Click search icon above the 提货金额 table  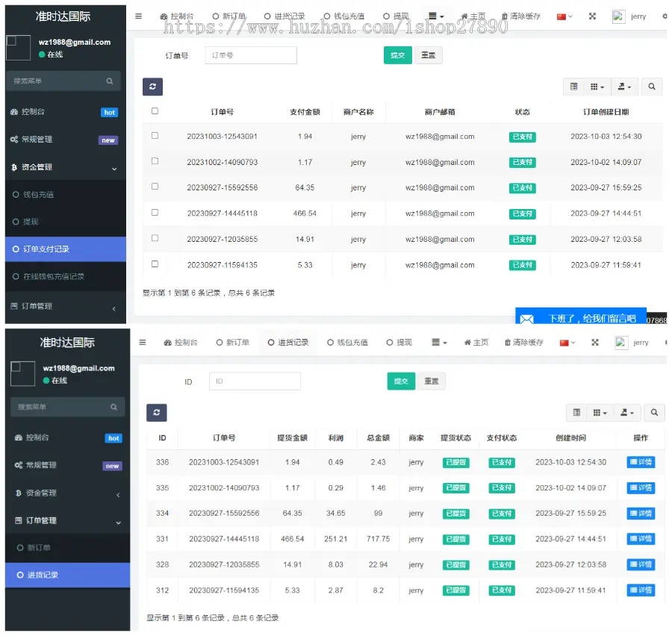[654, 413]
